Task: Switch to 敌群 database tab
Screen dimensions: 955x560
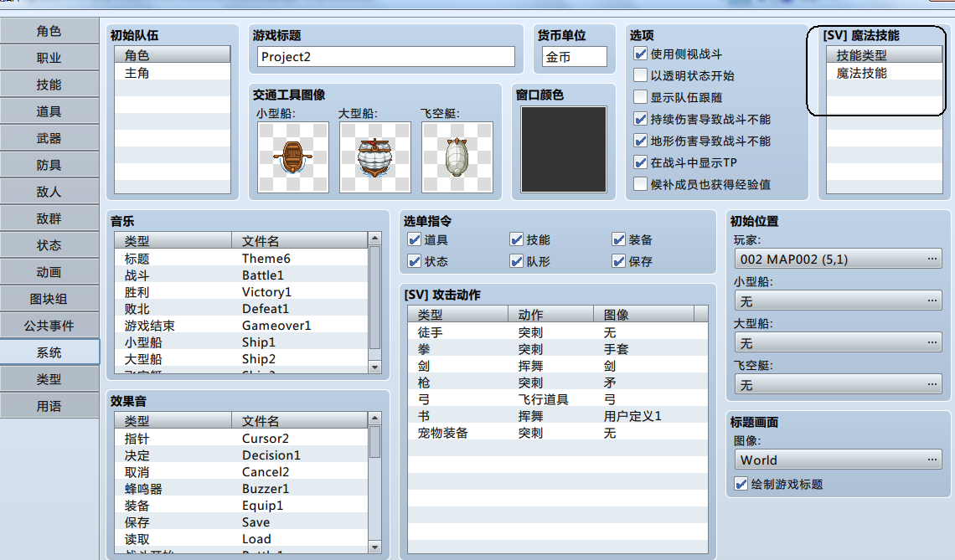Action: [x=49, y=218]
